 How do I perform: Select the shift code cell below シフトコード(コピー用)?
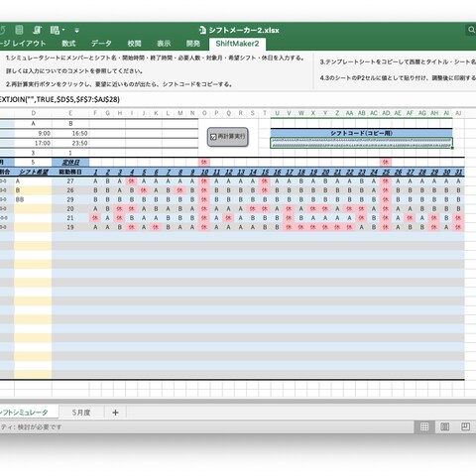click(x=361, y=143)
